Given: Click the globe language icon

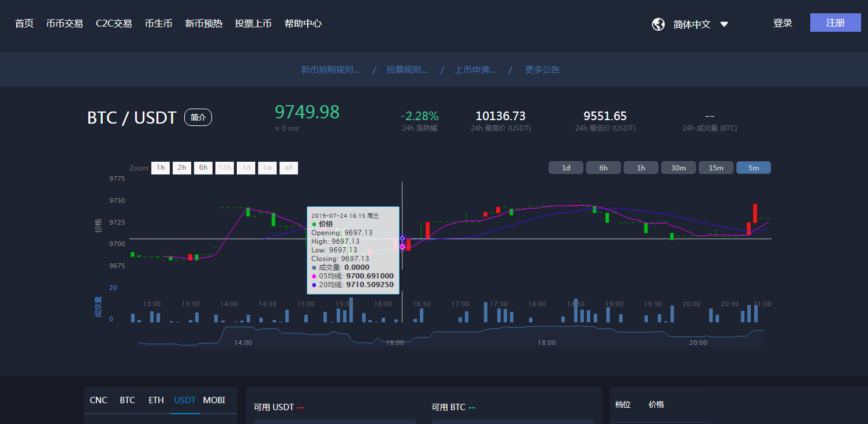Looking at the screenshot, I should point(658,24).
